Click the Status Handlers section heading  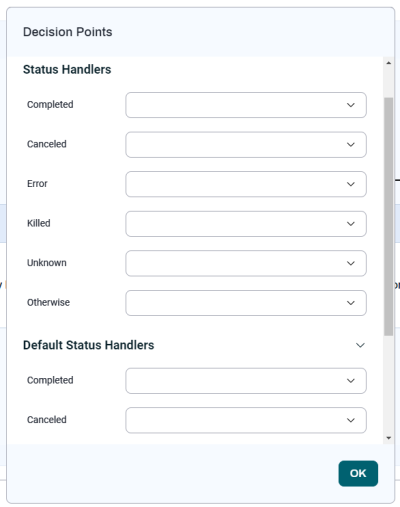coord(67,69)
